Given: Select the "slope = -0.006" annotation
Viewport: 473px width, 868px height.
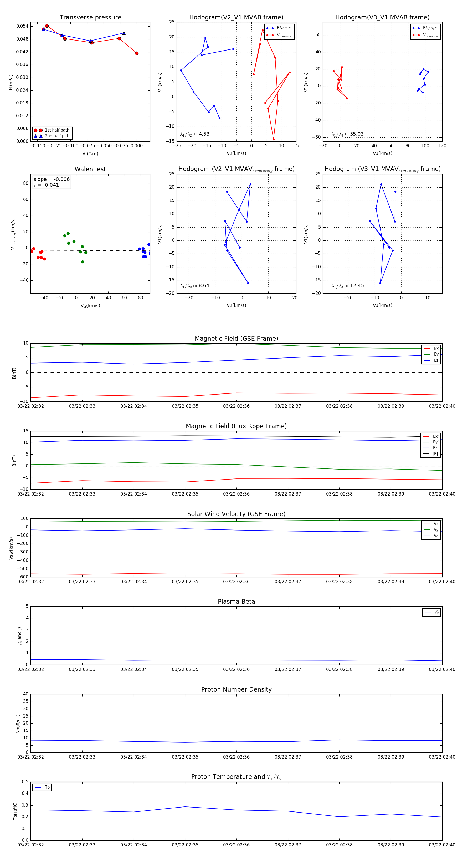Looking at the screenshot, I should pyautogui.click(x=52, y=179).
